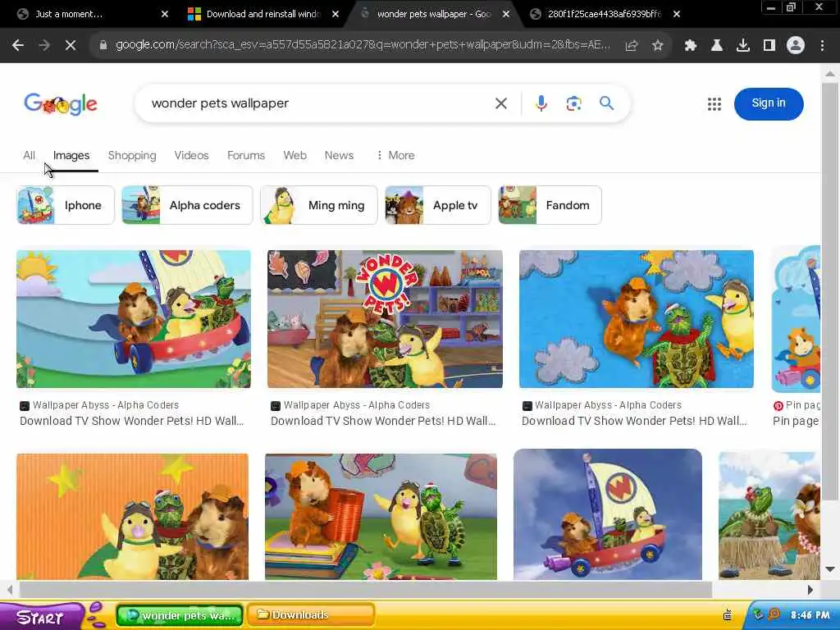Open the orange background Wonder Pets thumbnail
840x630 pixels.
point(132,517)
